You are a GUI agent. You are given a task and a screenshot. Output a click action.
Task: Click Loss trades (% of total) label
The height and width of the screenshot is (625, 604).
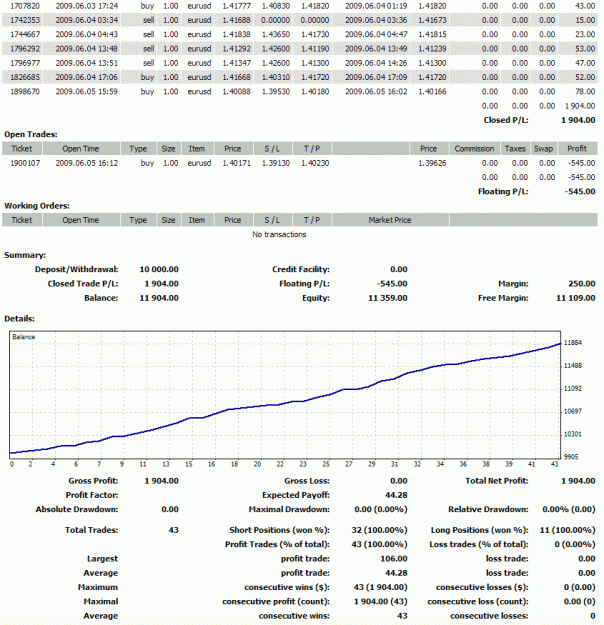[479, 545]
